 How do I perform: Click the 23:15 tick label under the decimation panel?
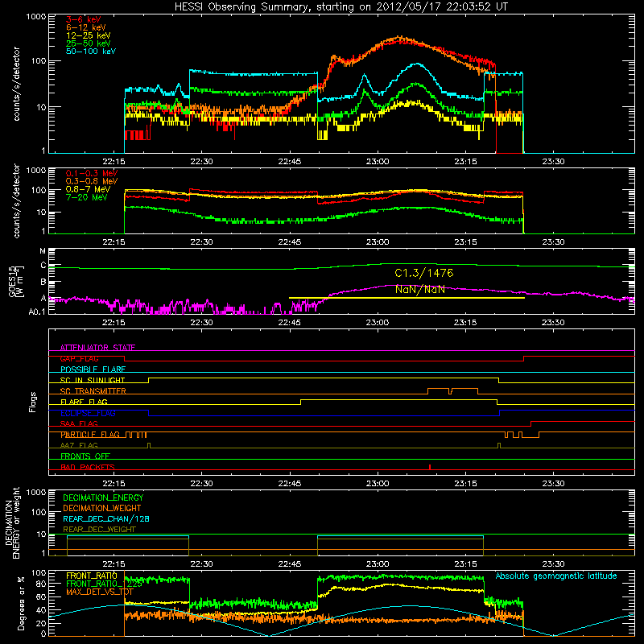[x=465, y=564]
